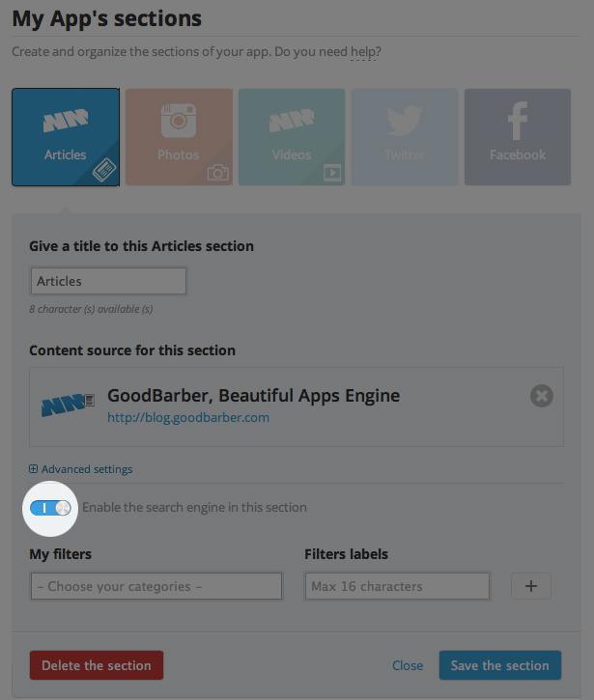Click the camera icon on Photos tile
Viewport: 594px width, 700px height.
218,173
